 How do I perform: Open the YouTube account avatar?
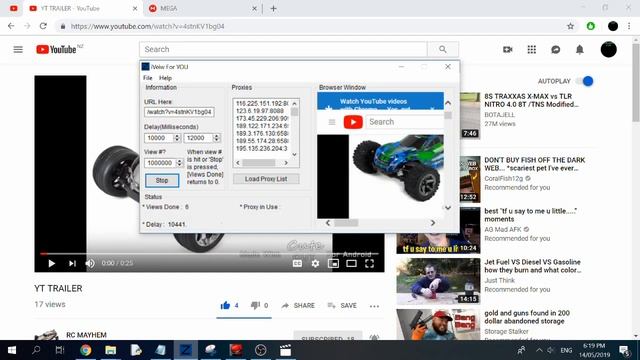pos(609,49)
